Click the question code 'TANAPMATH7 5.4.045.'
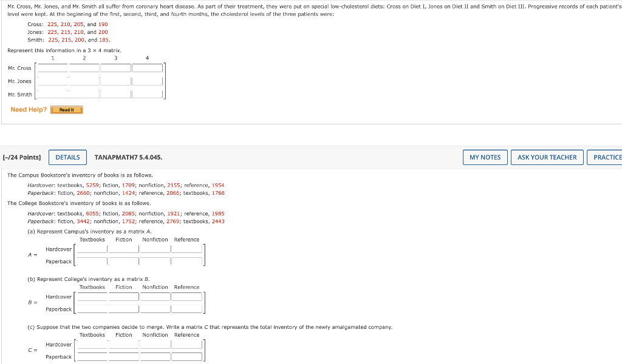This screenshot has height=364, width=622. tap(128, 157)
